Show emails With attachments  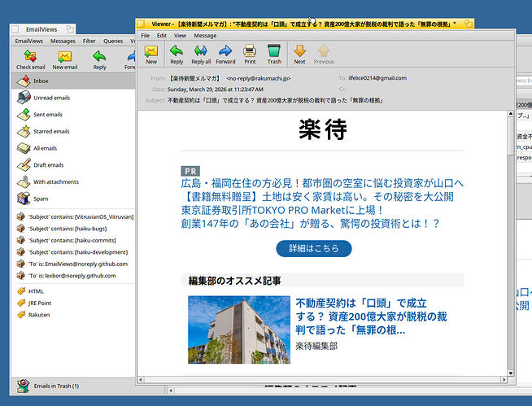(x=73, y=182)
